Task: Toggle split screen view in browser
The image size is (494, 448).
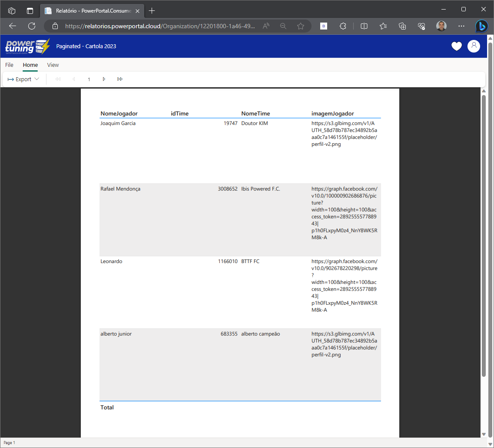Action: (364, 26)
